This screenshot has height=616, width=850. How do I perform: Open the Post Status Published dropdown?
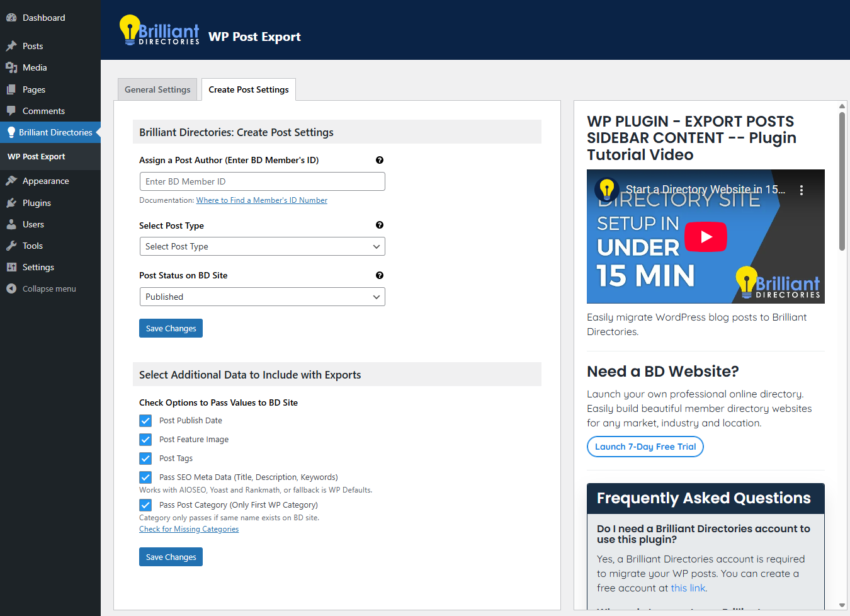pos(262,297)
